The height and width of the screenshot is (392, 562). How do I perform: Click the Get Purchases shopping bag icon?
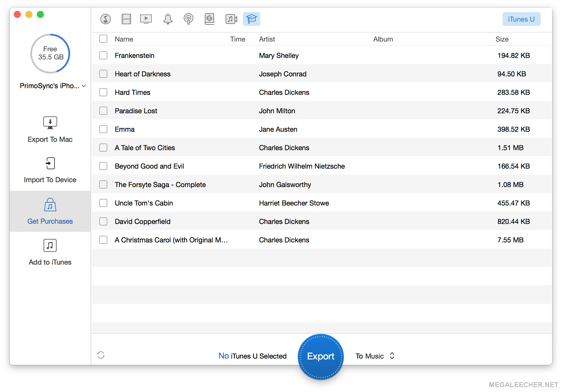[x=50, y=205]
